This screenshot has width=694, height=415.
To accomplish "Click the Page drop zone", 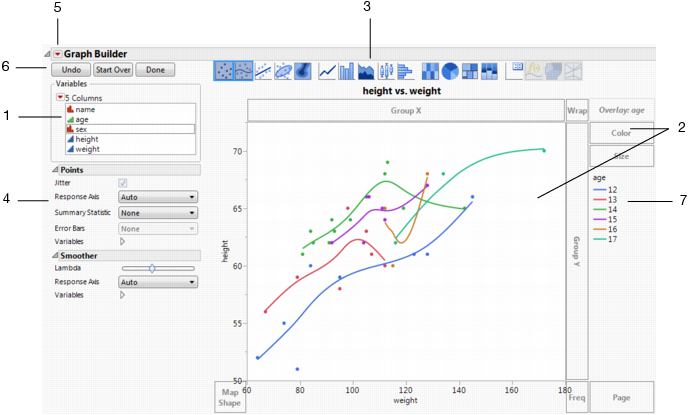I will [621, 397].
